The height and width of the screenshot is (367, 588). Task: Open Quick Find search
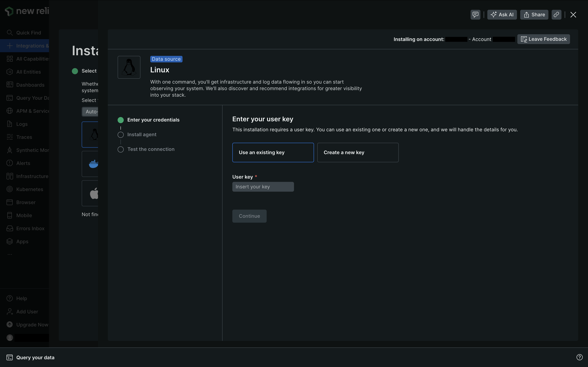point(28,33)
